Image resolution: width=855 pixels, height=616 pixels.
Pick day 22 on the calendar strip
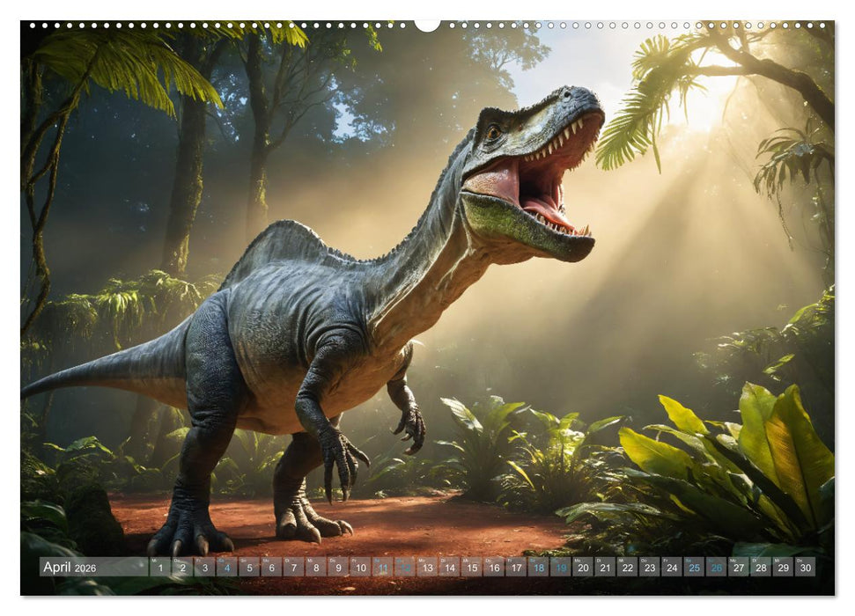(627, 568)
